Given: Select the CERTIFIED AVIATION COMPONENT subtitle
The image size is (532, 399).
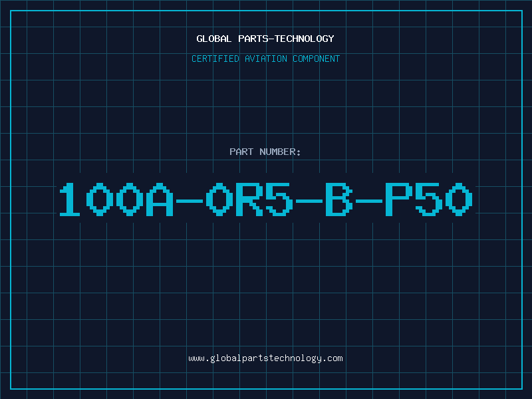Looking at the screenshot, I should [x=265, y=59].
